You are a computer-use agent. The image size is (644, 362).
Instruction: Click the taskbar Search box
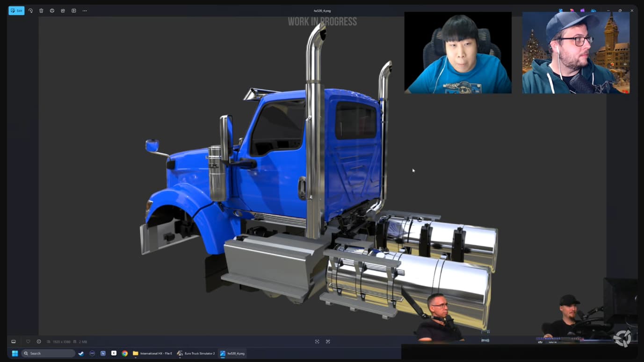[49, 354]
